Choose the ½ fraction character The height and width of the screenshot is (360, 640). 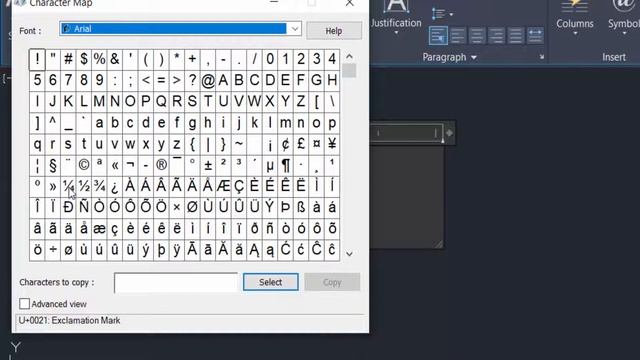(84, 187)
